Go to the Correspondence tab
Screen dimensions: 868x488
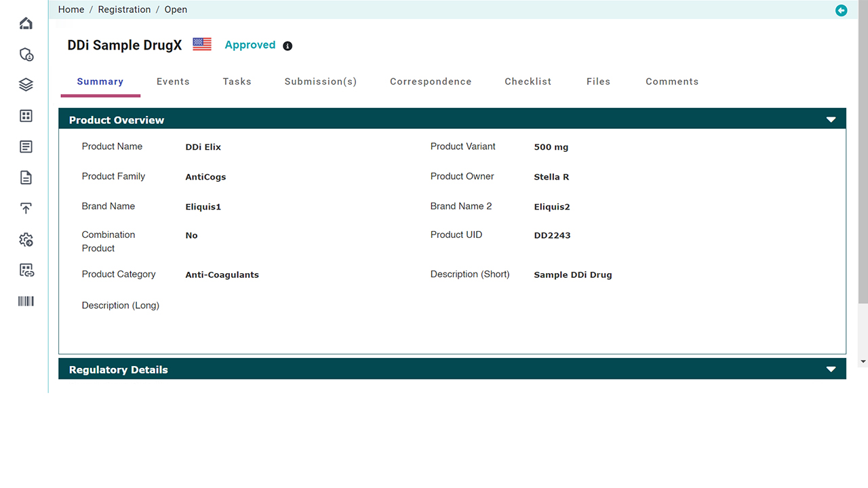(431, 81)
